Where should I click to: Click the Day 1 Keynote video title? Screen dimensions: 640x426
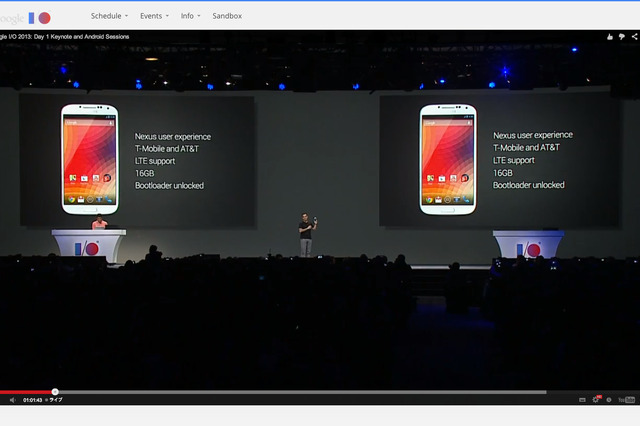coord(64,37)
